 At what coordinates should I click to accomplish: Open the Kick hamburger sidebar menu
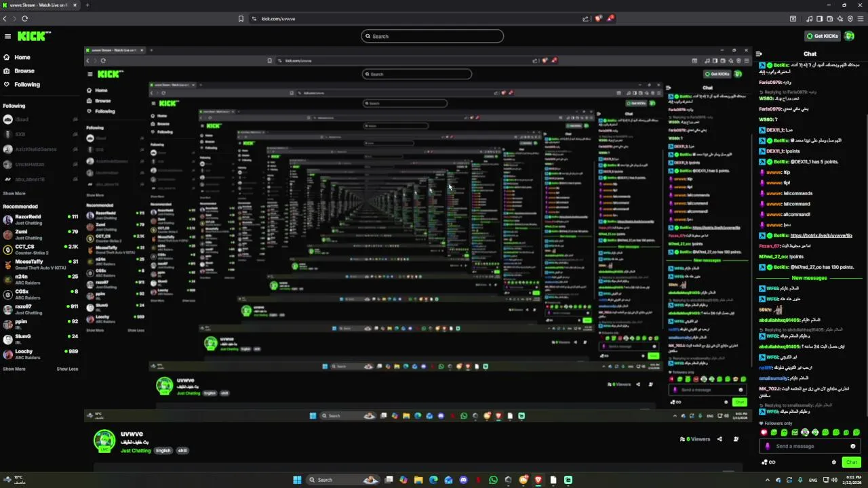[x=7, y=37]
